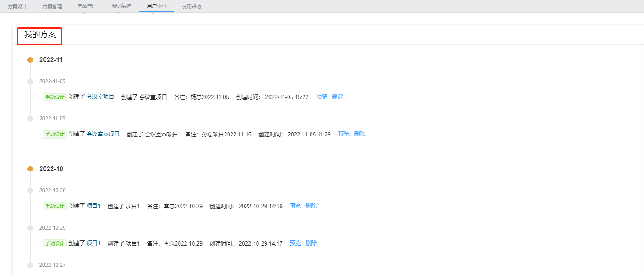Click 预览 on the 14:17 项目1 row
The width and height of the screenshot is (644, 275).
295,243
